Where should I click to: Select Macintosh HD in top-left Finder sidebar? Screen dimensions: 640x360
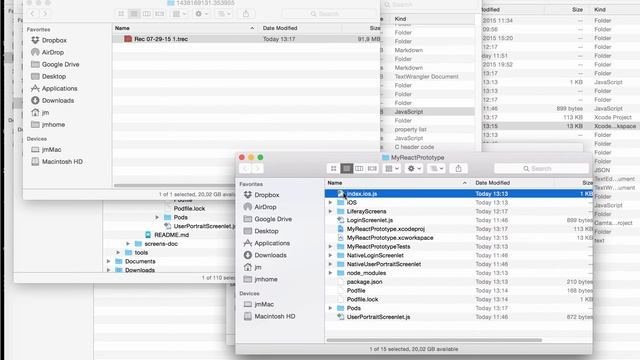point(57,162)
